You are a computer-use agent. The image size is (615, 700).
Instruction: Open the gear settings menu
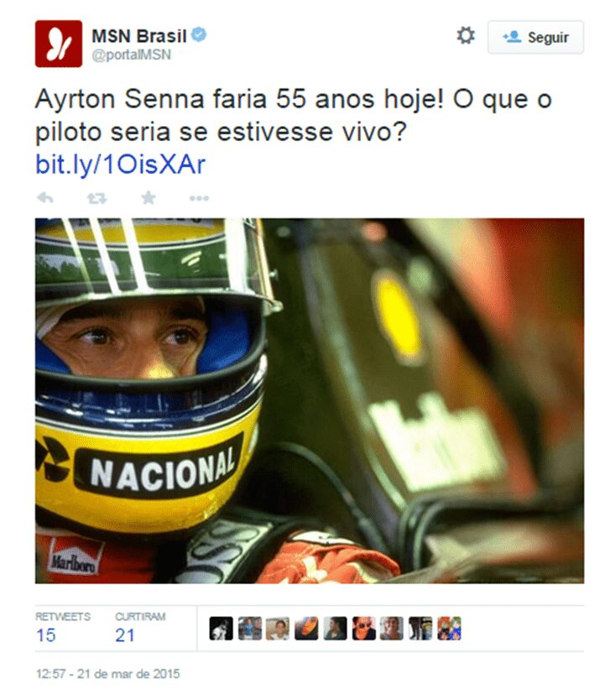(466, 36)
